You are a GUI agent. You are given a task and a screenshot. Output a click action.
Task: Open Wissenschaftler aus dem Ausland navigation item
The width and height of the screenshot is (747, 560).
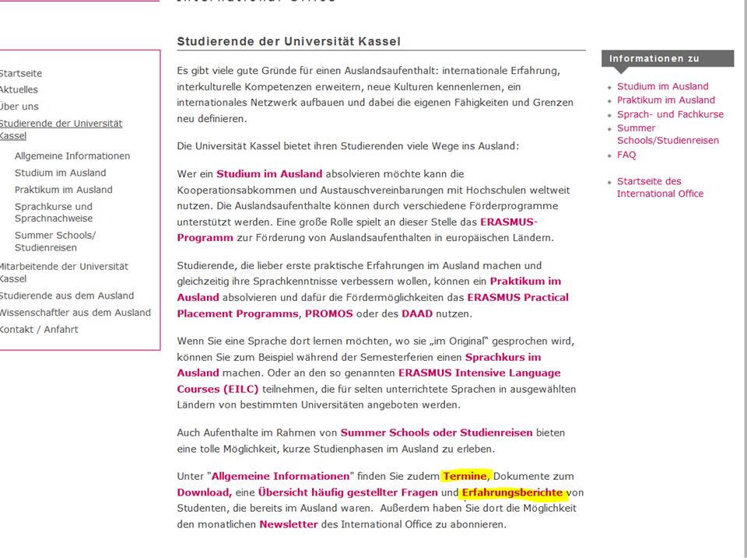pyautogui.click(x=75, y=313)
